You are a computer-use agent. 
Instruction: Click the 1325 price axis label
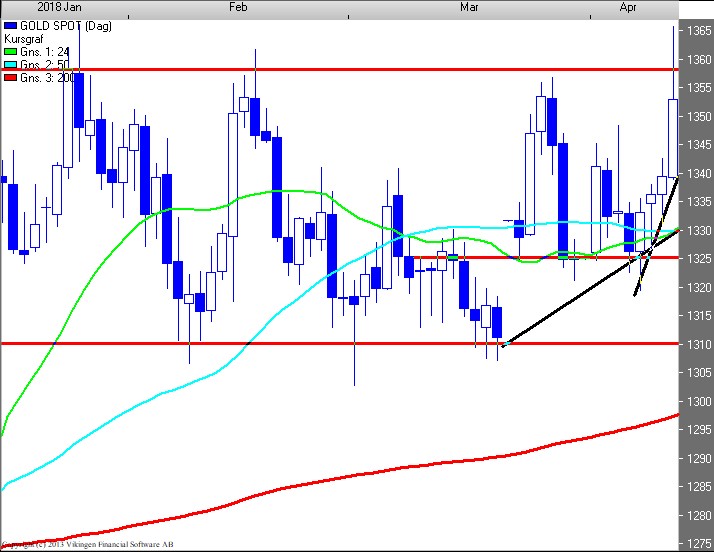pyautogui.click(x=698, y=259)
